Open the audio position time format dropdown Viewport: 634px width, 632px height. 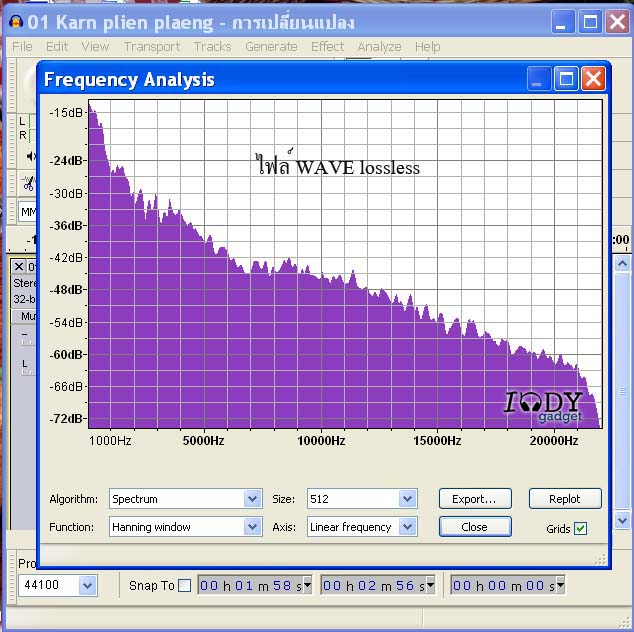pyautogui.click(x=561, y=585)
